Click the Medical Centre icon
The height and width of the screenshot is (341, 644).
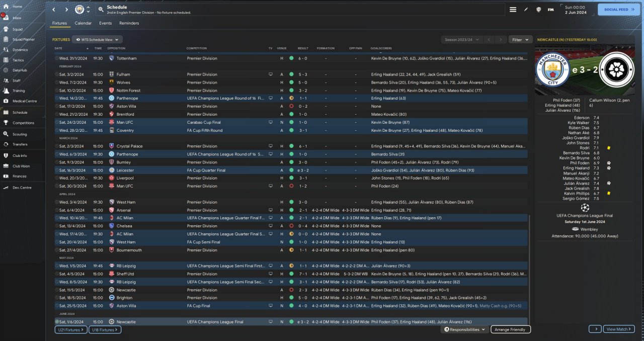[6, 101]
